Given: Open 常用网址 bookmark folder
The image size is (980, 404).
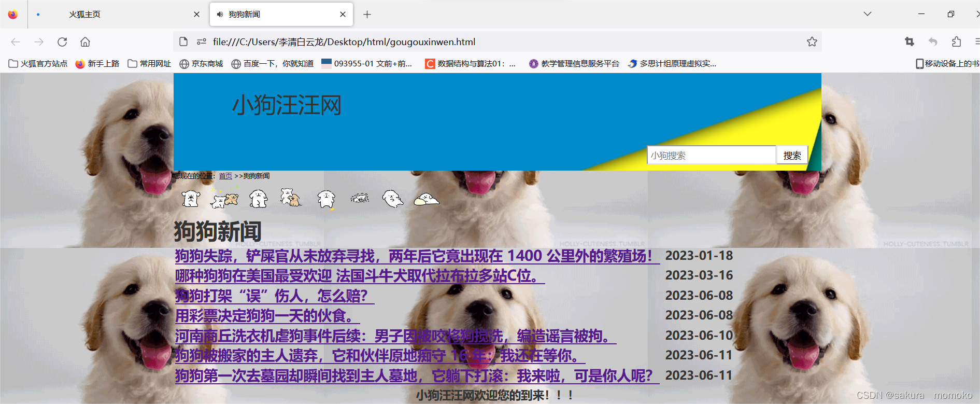Looking at the screenshot, I should click(149, 64).
